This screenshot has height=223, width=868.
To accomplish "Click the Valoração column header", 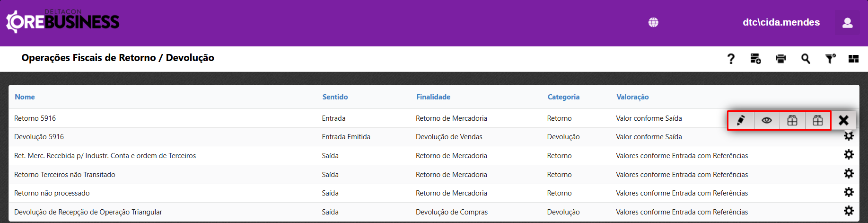I will (632, 97).
